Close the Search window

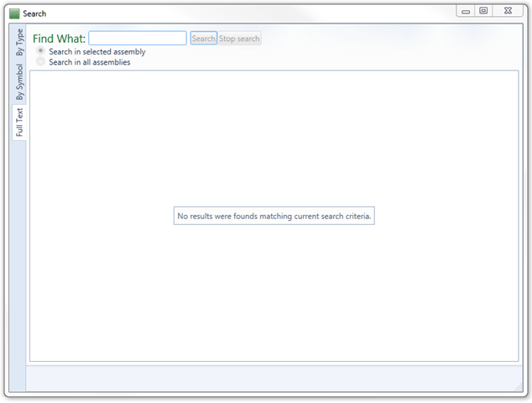click(508, 11)
